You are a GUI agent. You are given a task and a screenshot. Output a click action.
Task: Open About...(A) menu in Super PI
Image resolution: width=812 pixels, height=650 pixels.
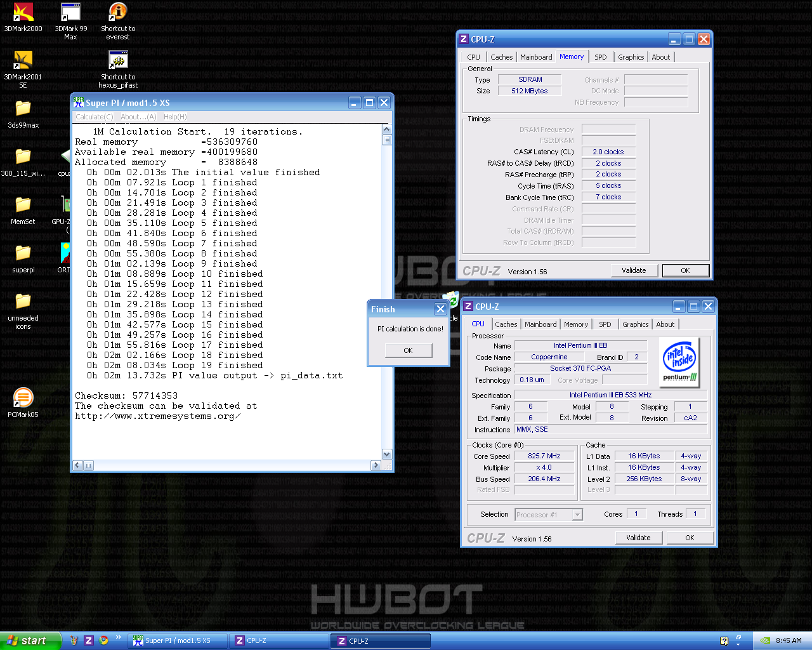[x=138, y=117]
